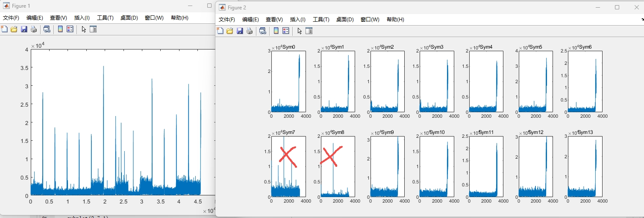Click Link Plot icon in Figure 2 toolbar

[x=263, y=31]
